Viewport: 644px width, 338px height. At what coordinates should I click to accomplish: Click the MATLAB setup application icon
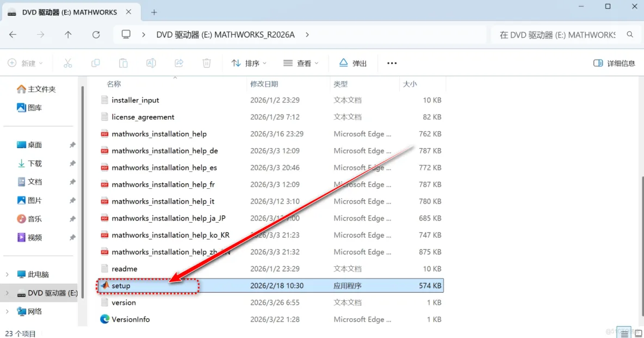click(105, 285)
